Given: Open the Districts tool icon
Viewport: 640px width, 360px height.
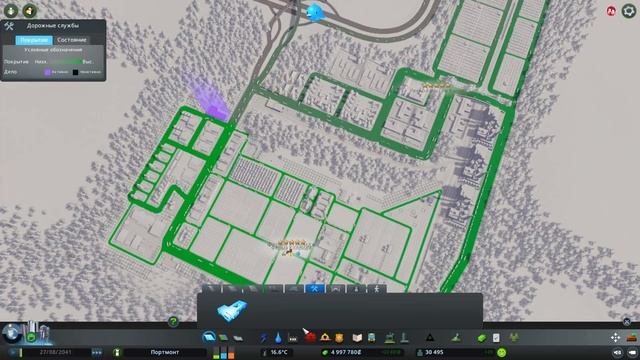Looking at the screenshot, I should [238, 338].
